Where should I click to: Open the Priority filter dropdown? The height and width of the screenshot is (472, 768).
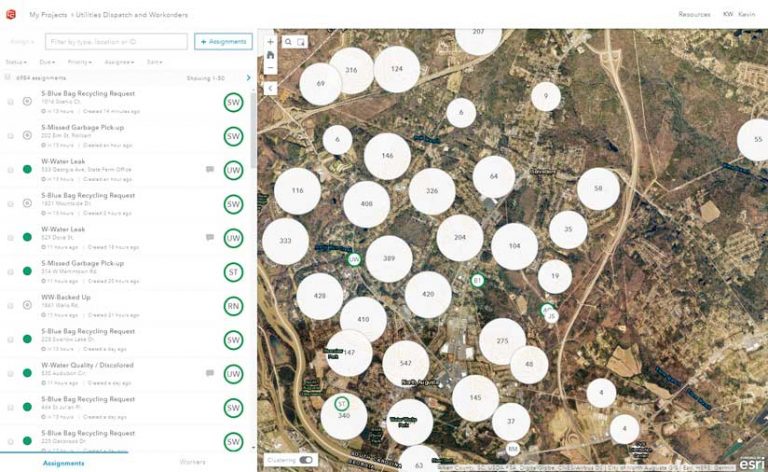click(x=79, y=62)
